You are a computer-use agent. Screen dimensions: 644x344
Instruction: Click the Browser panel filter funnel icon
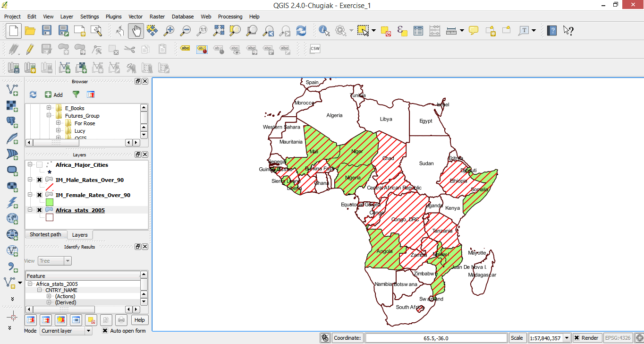pyautogui.click(x=76, y=95)
